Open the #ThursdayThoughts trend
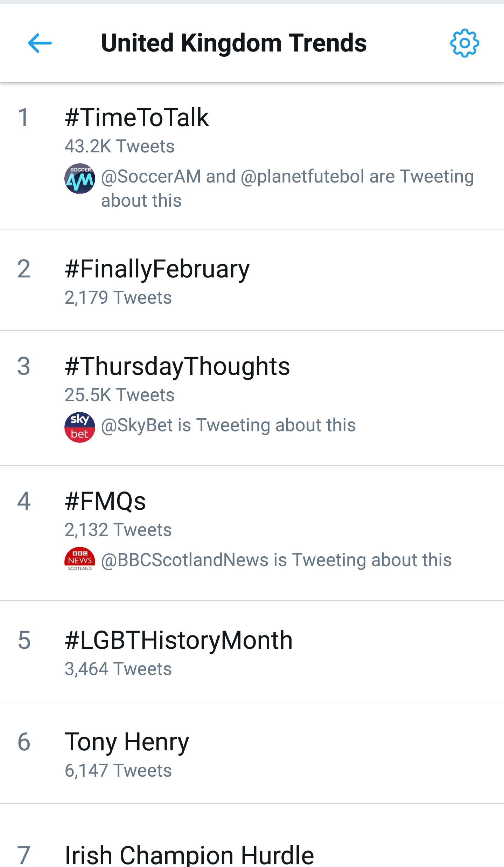504x867 pixels. coord(177,366)
